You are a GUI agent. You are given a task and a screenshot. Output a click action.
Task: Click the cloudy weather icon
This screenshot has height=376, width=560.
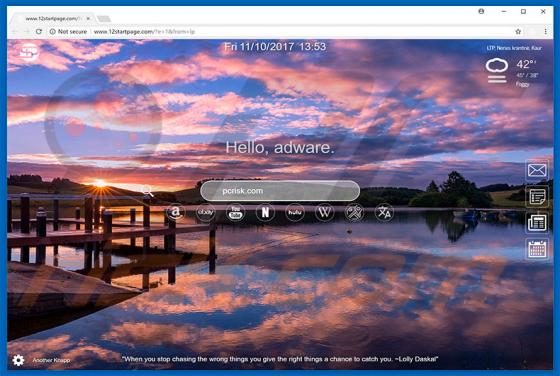point(497,71)
